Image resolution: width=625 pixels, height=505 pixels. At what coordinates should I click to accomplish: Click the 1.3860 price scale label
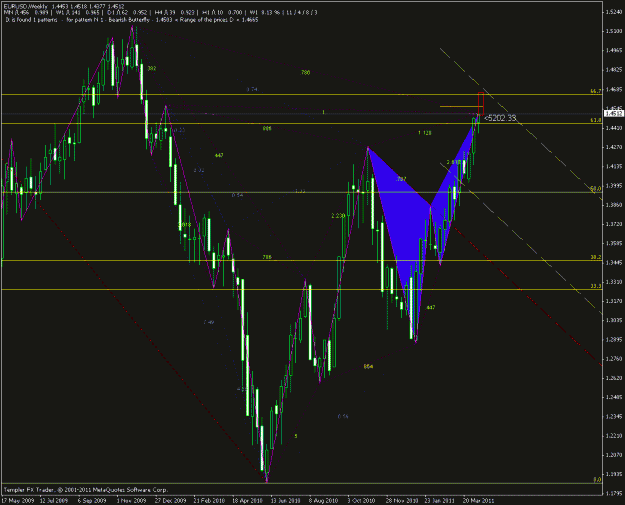pyautogui.click(x=614, y=205)
